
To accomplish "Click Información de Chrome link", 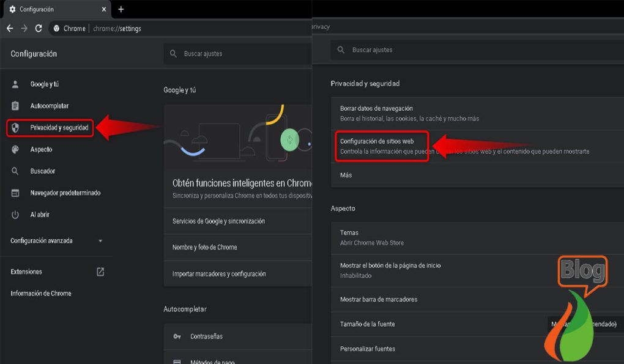I will coord(41,294).
